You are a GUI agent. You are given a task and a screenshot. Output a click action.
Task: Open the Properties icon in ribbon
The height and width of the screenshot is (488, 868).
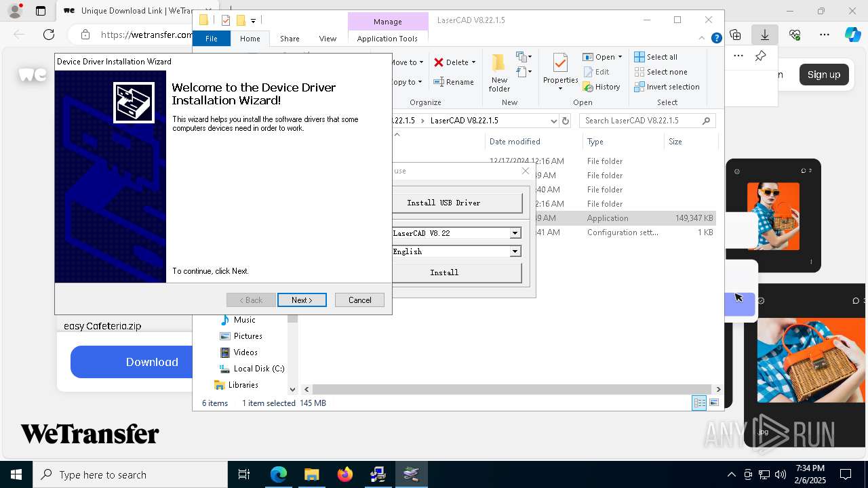click(560, 64)
